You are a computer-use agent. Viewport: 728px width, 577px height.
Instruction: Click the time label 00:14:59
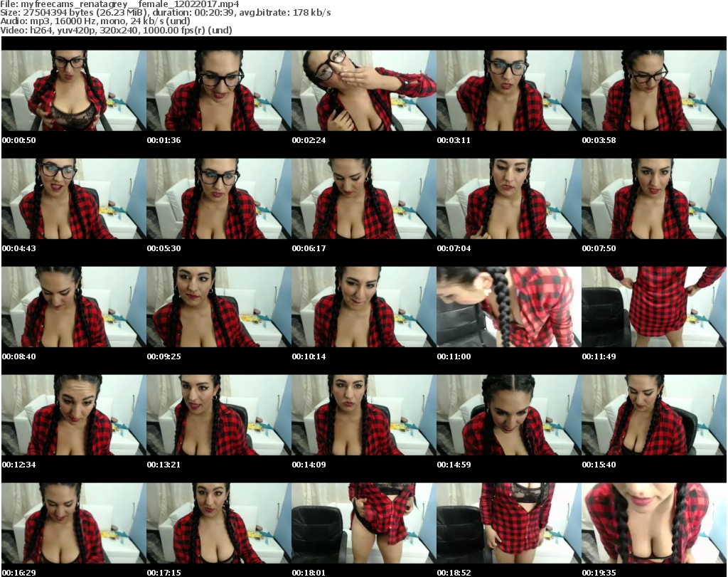(454, 465)
